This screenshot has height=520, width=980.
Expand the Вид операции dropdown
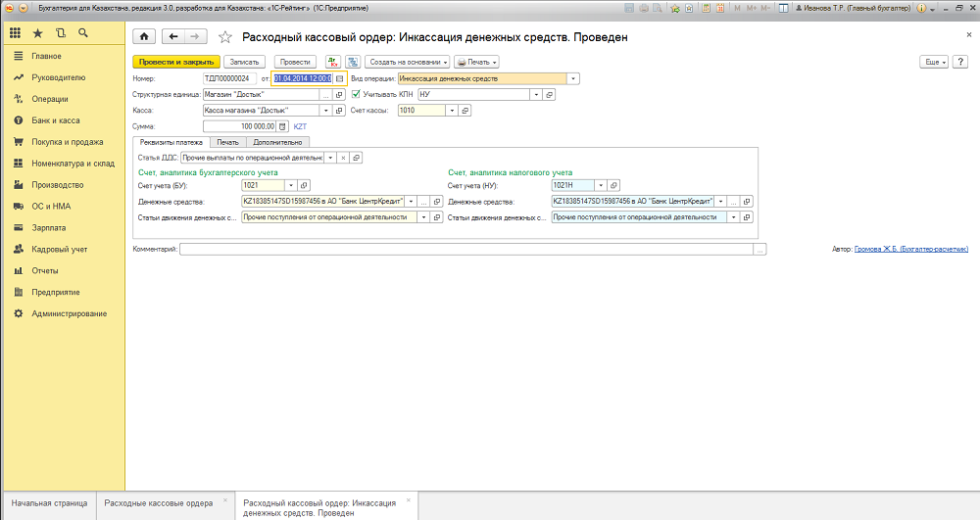tap(573, 78)
